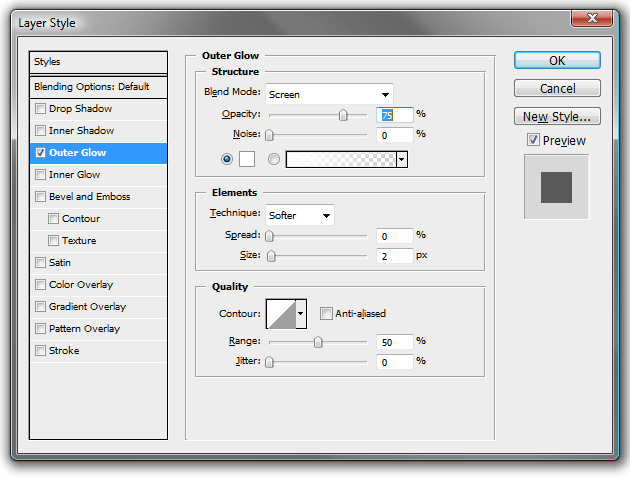Uncheck the Preview checkbox
Viewport: 630px width, 480px height.
[x=533, y=140]
